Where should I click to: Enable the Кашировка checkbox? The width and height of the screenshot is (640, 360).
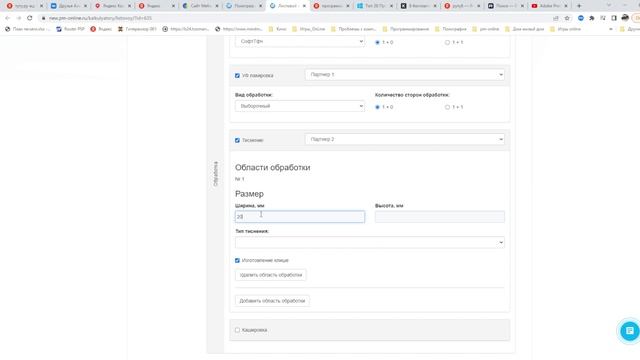click(237, 330)
